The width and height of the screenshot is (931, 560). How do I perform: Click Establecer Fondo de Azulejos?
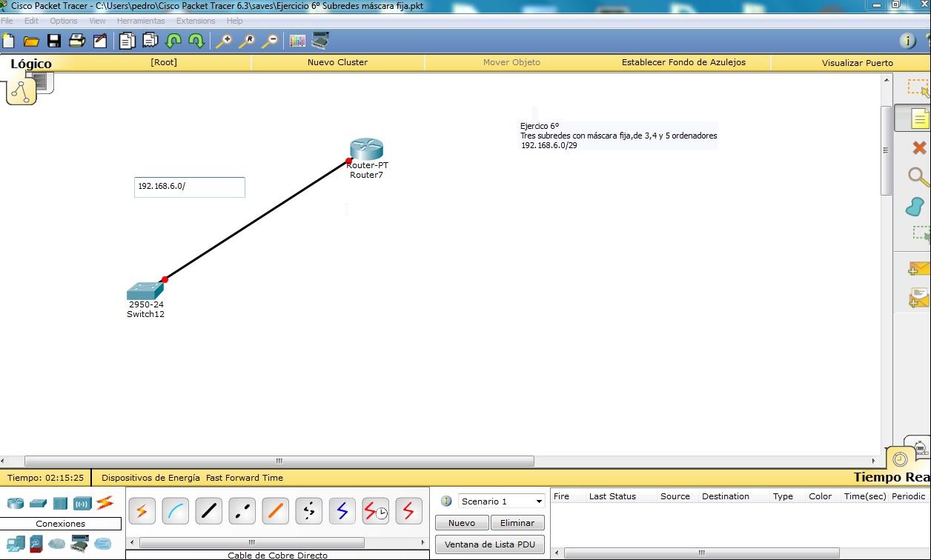point(683,62)
